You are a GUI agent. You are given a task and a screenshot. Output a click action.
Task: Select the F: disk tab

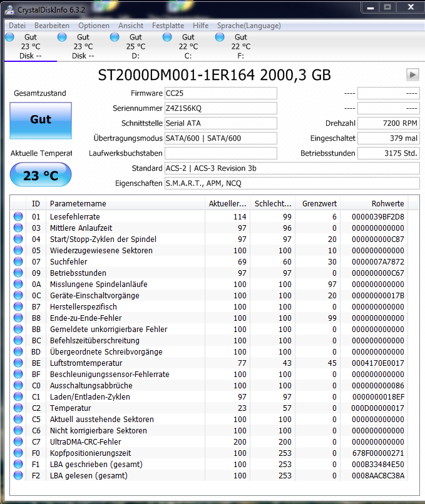pos(240,46)
